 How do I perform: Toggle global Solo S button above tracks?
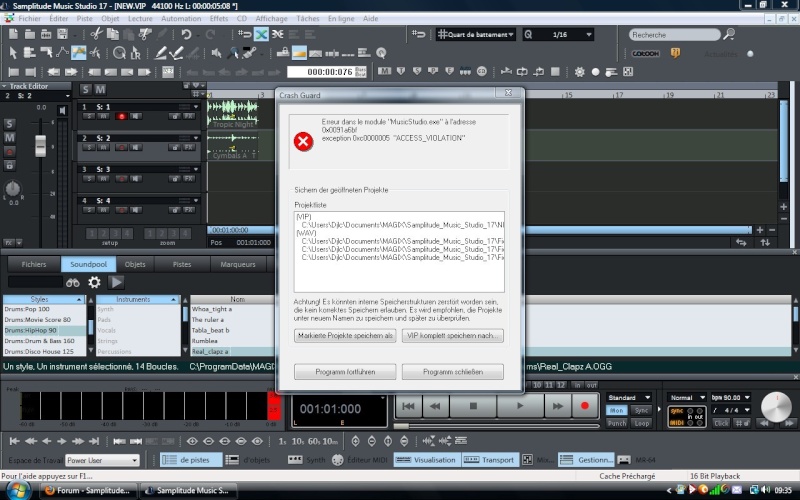point(85,90)
